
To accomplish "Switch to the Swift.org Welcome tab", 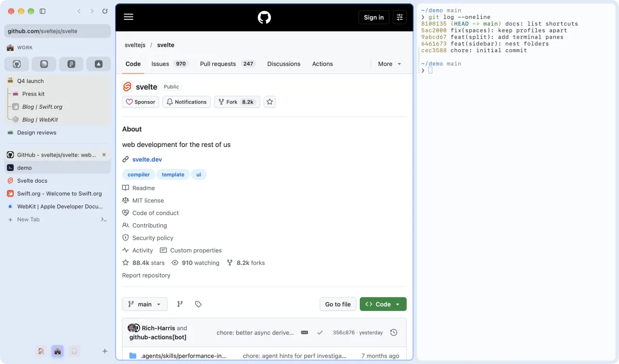I will [x=58, y=193].
